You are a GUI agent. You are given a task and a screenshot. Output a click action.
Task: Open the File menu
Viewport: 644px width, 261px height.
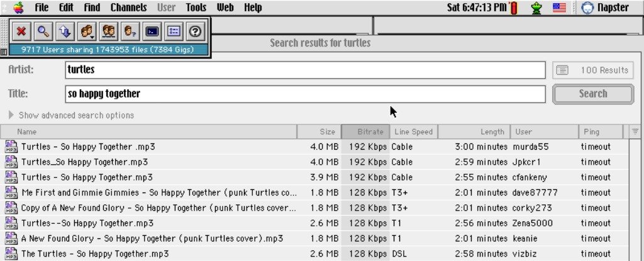(42, 8)
